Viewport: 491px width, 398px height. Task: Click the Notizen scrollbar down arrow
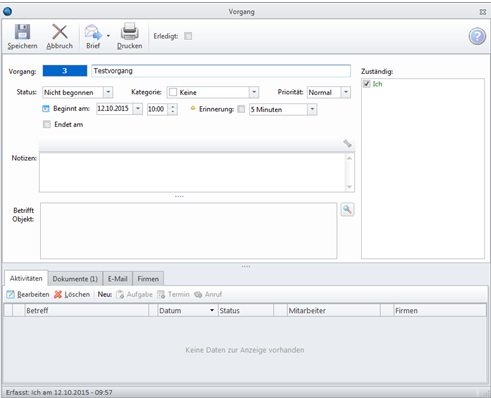pyautogui.click(x=349, y=187)
